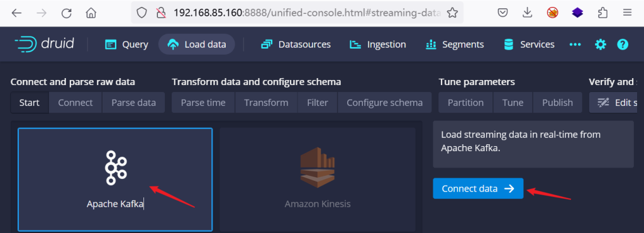
Task: Open the help question mark menu
Action: (623, 44)
